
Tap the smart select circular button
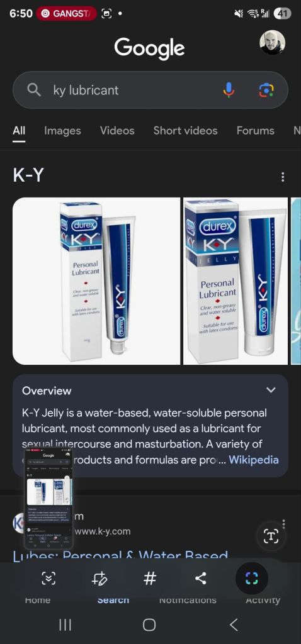pos(252,579)
